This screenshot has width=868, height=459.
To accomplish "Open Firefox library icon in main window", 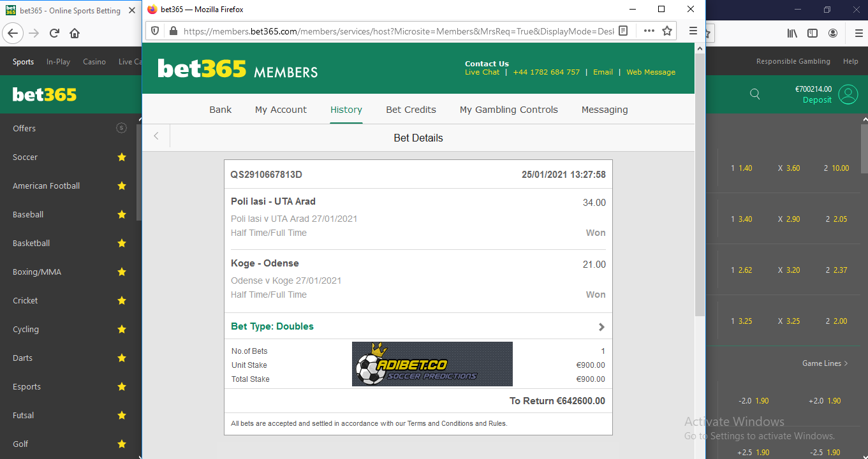I will tap(792, 33).
